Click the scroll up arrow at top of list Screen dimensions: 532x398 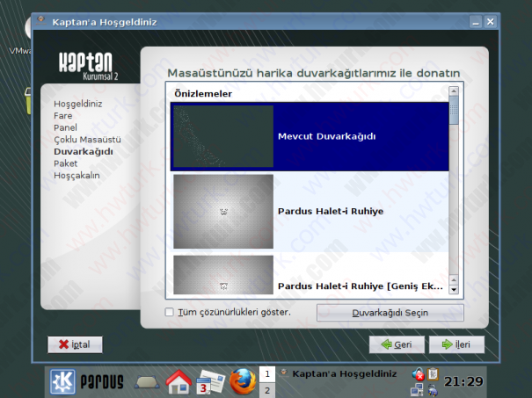[454, 90]
